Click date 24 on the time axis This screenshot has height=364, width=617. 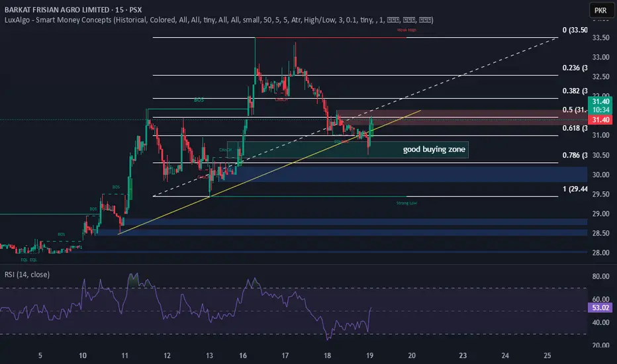tap(505, 356)
